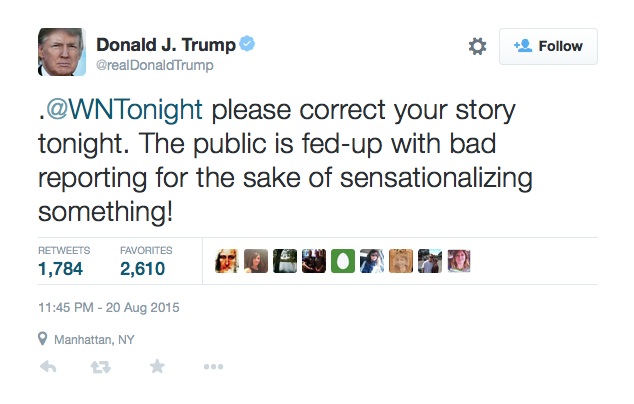This screenshot has height=404, width=634.
Task: Click the Mona Lisa avatar thumbnail
Action: 227,261
